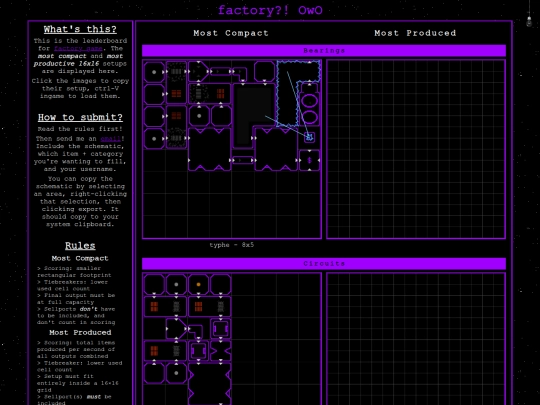
Task: Copy the Bearings most compact schematic image
Action: (x=232, y=149)
